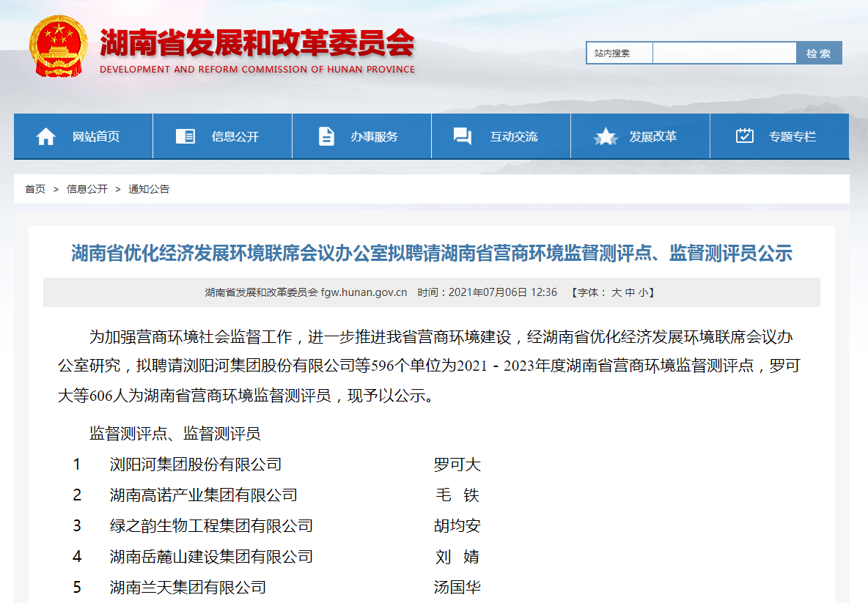This screenshot has width=868, height=603.
Task: Open the 专题专栏 nav menu
Action: 779,136
